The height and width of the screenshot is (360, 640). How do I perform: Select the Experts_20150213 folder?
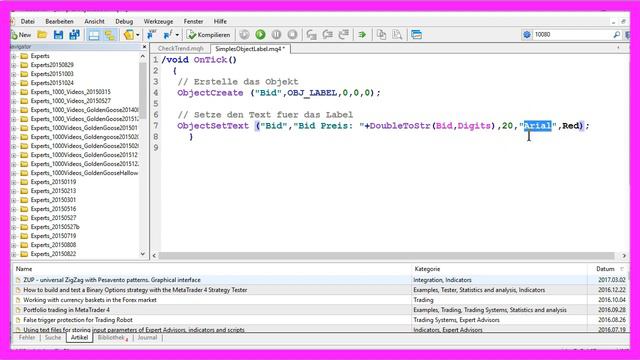53,191
